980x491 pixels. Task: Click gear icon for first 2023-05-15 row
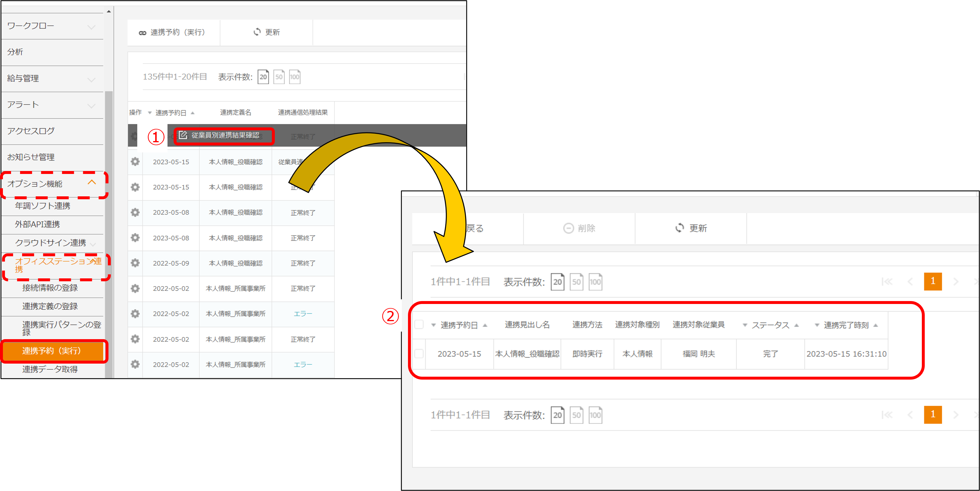click(x=135, y=162)
